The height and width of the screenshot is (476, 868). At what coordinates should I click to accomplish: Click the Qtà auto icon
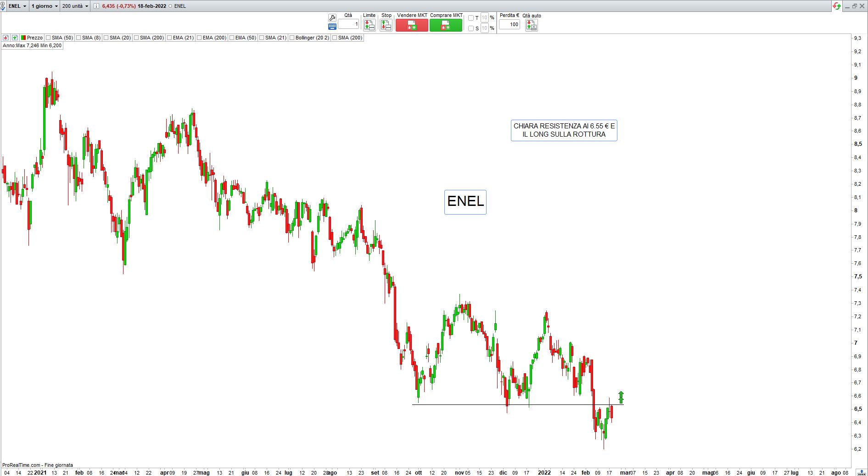click(531, 25)
